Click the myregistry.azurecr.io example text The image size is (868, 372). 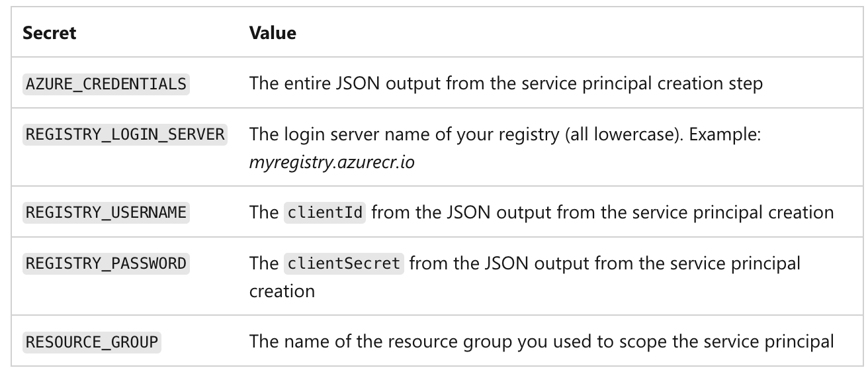tap(331, 162)
